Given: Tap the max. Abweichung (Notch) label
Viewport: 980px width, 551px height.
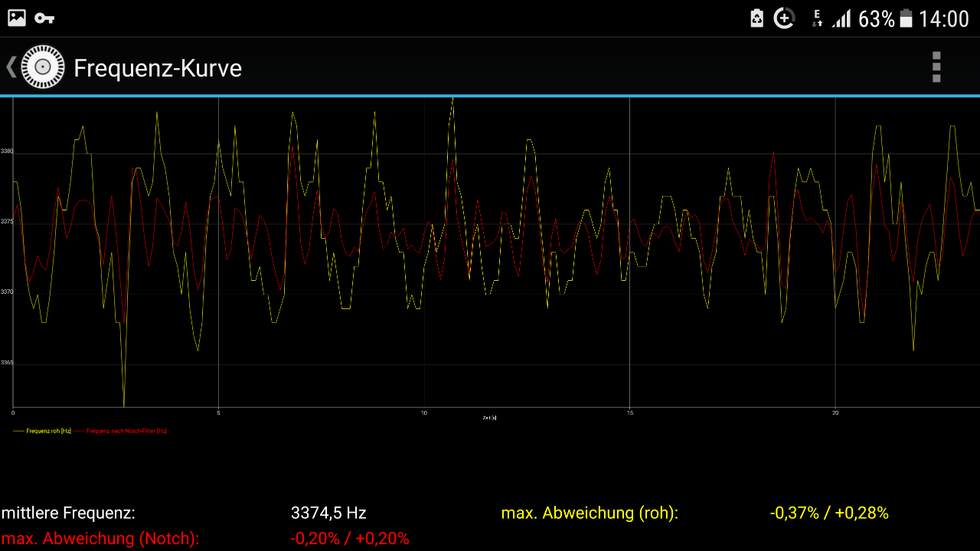Looking at the screenshot, I should [x=100, y=538].
